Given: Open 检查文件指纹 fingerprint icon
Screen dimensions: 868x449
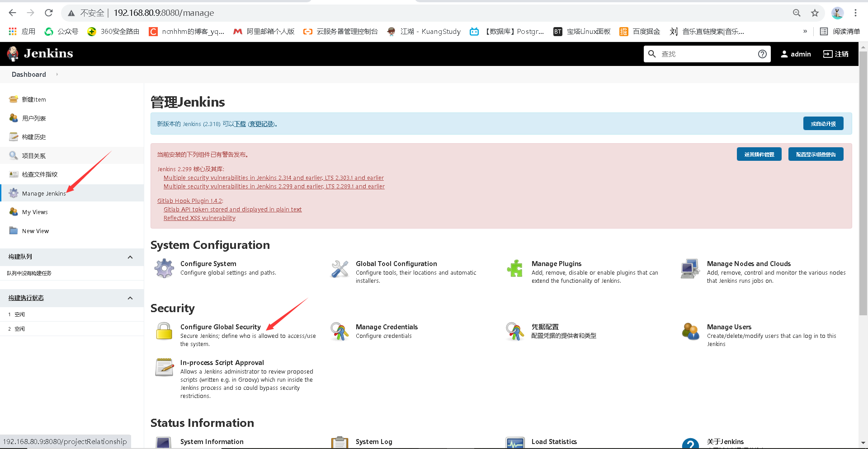Looking at the screenshot, I should tap(13, 174).
